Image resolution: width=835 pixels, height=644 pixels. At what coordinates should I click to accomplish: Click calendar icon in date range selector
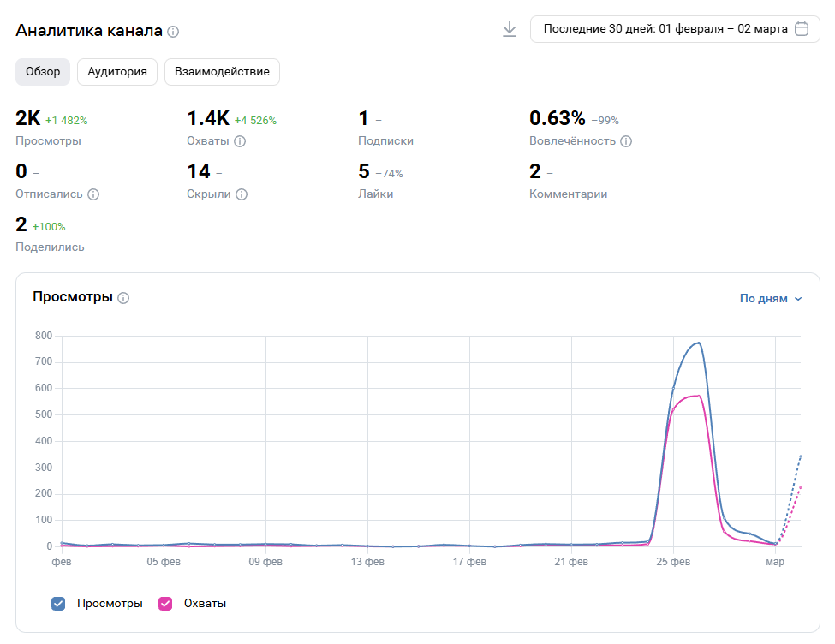pos(802,29)
